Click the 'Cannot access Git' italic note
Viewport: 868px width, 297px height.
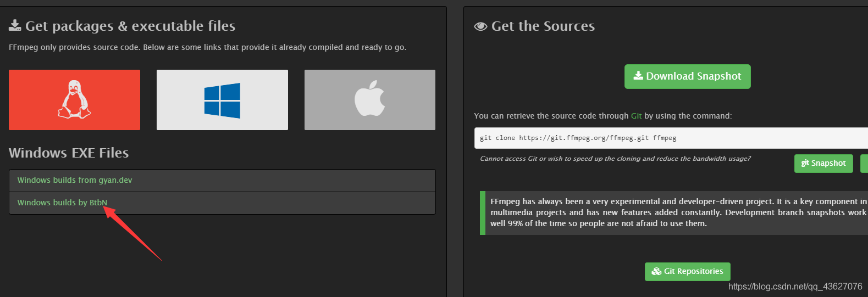[615, 159]
